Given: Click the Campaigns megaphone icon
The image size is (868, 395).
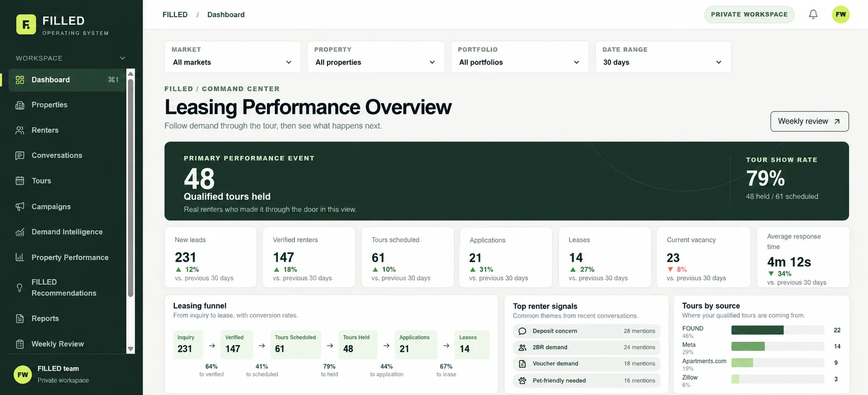Looking at the screenshot, I should point(20,206).
